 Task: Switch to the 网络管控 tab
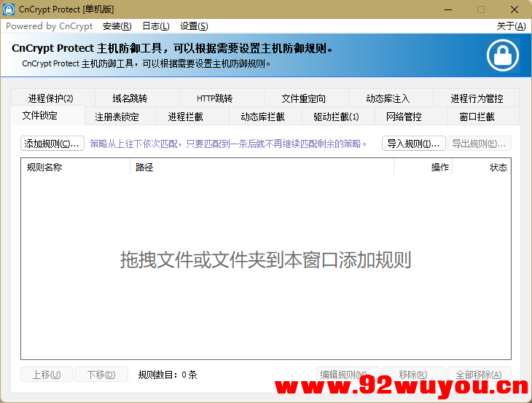(x=404, y=117)
